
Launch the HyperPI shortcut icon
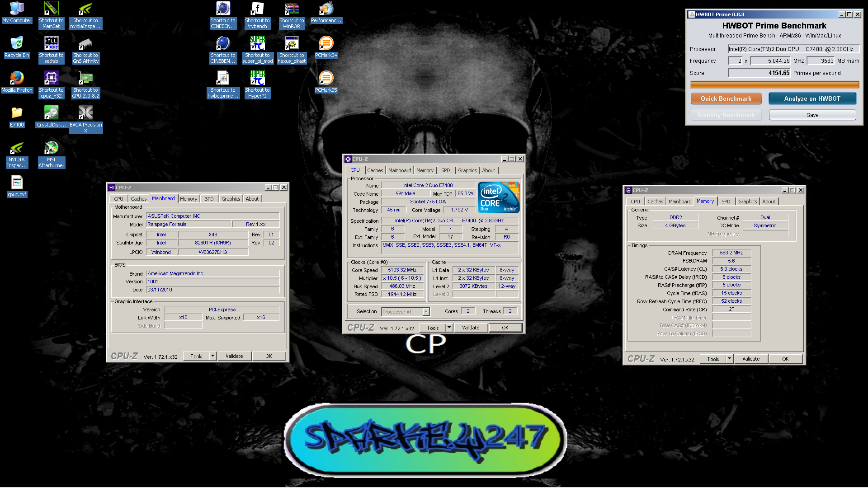tap(257, 84)
